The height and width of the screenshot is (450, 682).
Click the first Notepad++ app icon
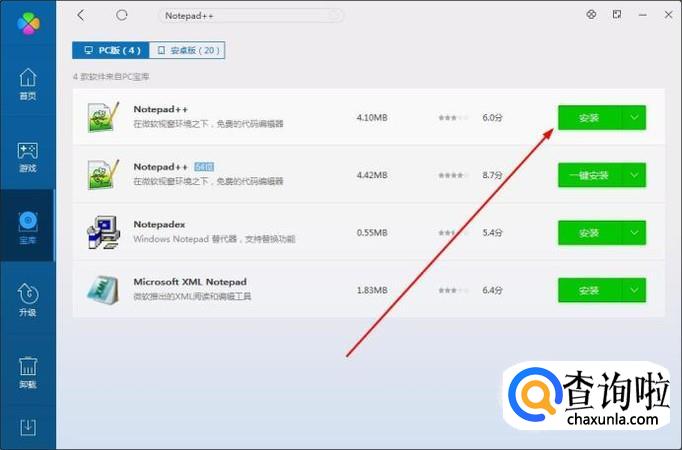click(103, 117)
